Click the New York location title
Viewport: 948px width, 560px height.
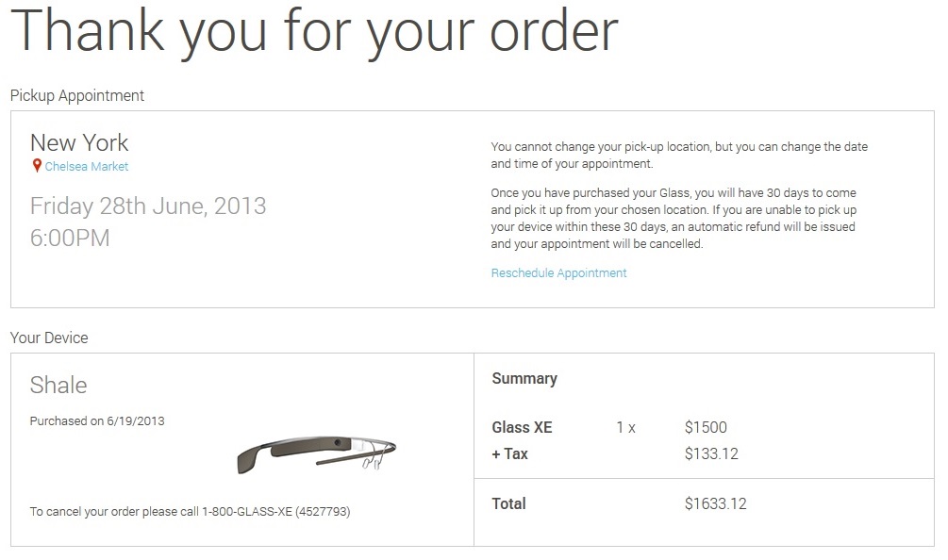79,143
